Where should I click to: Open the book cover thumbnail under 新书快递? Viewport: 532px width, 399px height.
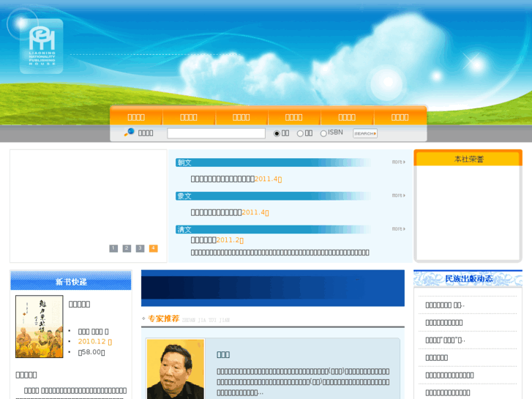tap(40, 327)
